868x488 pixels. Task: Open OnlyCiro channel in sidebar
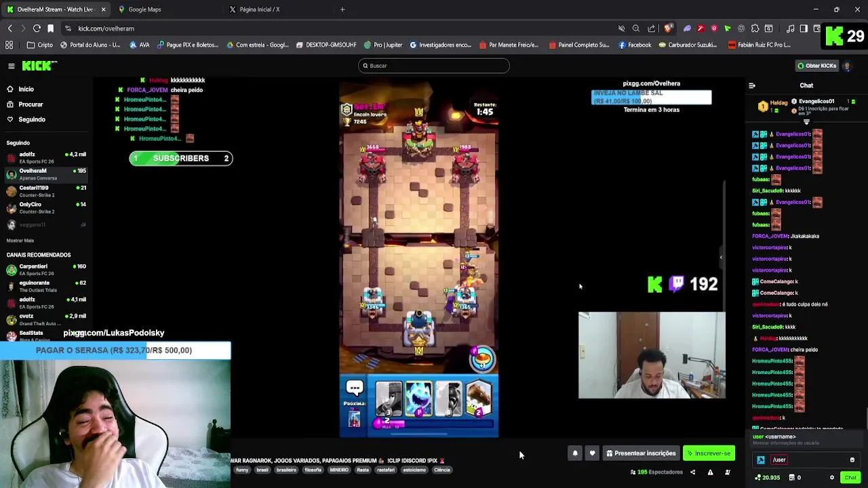[46, 207]
